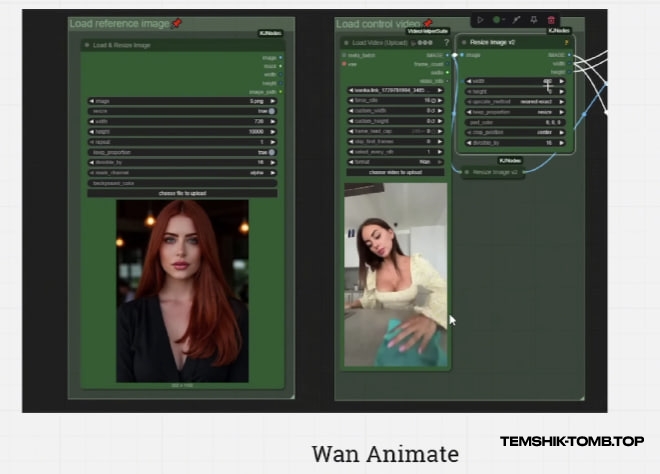Click the pin icon in node toolbar
This screenshot has height=474, width=660.
point(532,19)
